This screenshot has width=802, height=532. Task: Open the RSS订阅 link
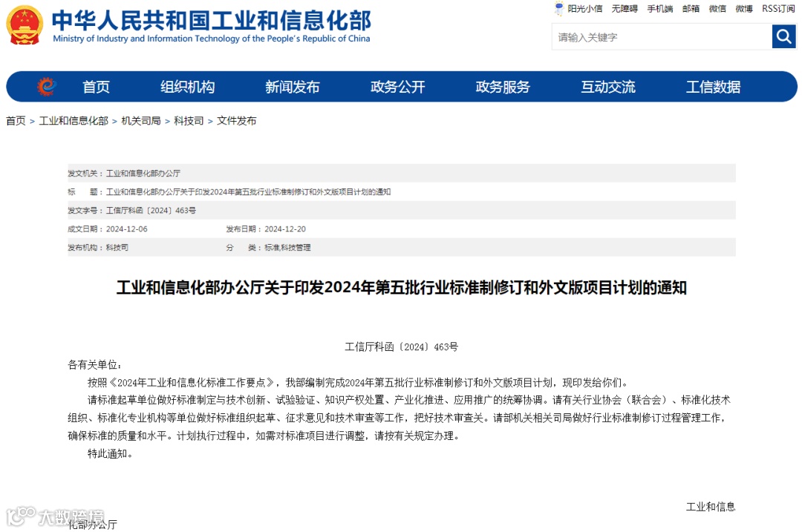tap(778, 9)
